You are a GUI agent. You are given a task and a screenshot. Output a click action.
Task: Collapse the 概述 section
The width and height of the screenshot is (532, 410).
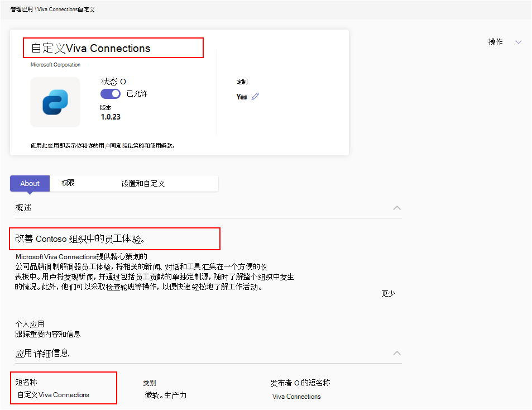coord(396,207)
